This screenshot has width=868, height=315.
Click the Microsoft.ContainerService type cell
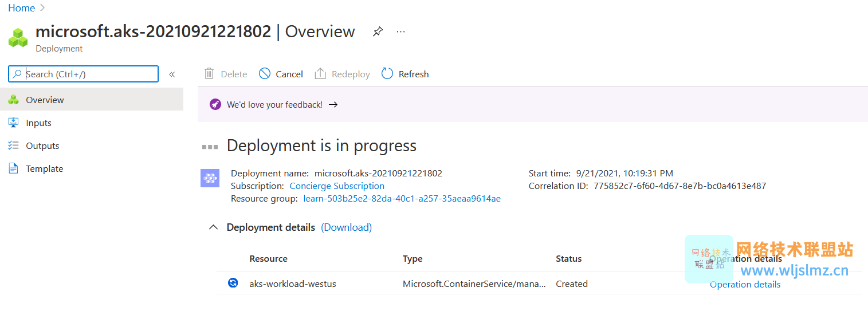point(474,283)
